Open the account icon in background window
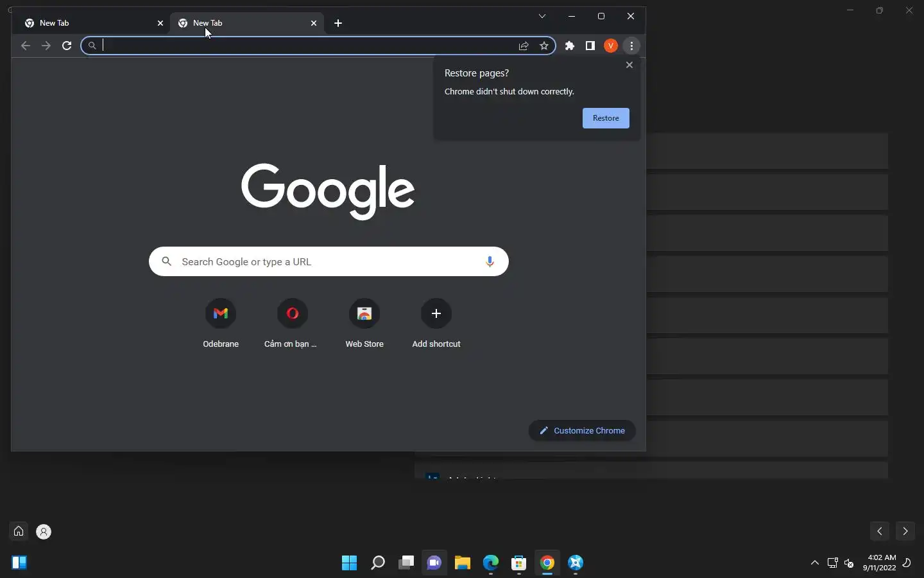Screen dimensions: 924x578 click(44, 532)
